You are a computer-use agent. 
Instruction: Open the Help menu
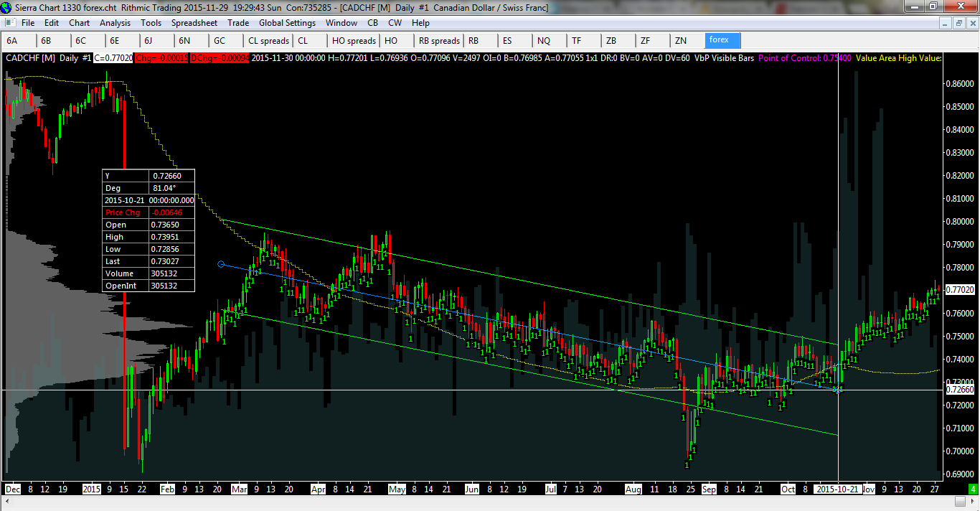[x=421, y=23]
